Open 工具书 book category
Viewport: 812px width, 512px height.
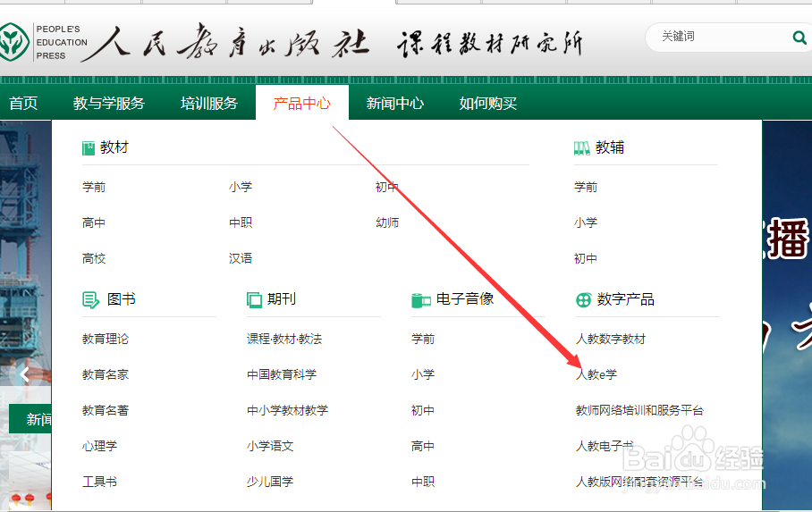[x=100, y=482]
